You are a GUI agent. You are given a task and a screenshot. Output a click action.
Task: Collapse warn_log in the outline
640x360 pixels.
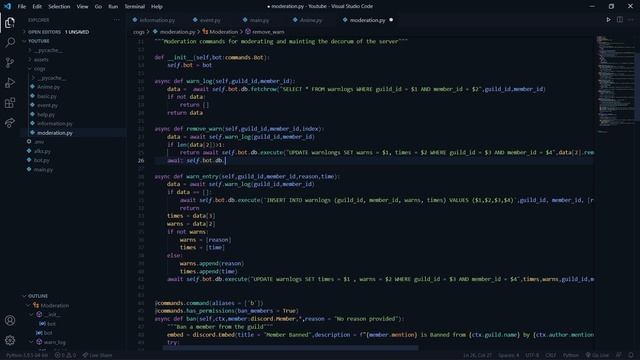(32, 342)
